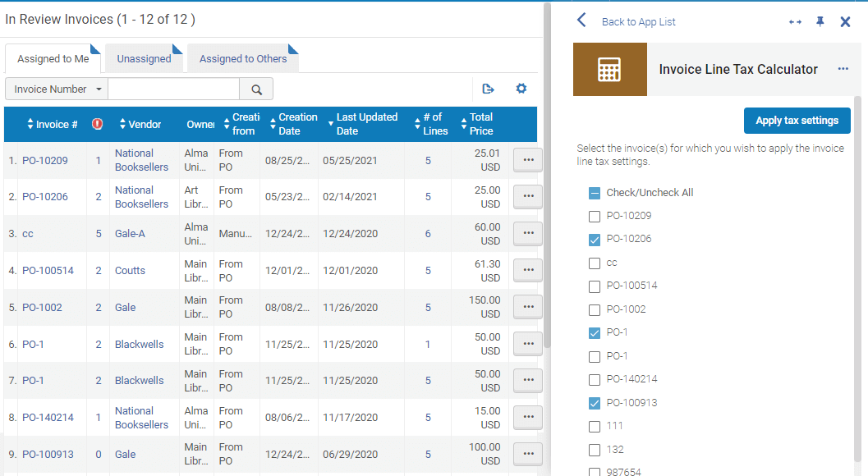The width and height of the screenshot is (868, 476).
Task: Follow the Back to App List link
Action: 638,21
